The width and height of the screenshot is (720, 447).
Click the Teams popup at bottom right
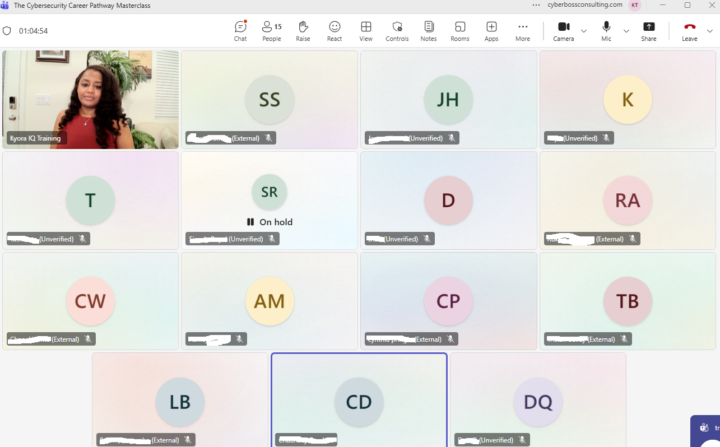click(705, 431)
